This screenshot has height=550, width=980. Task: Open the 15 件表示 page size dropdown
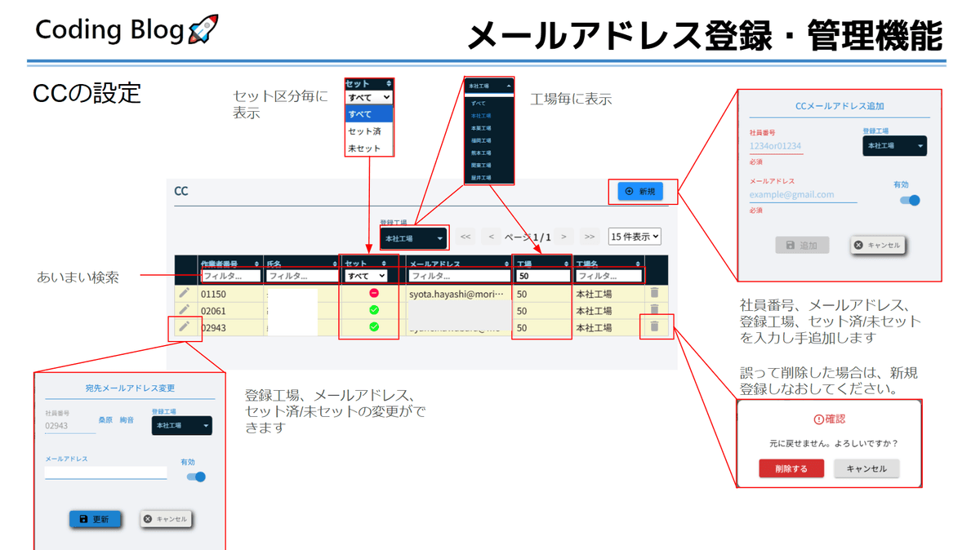point(635,237)
